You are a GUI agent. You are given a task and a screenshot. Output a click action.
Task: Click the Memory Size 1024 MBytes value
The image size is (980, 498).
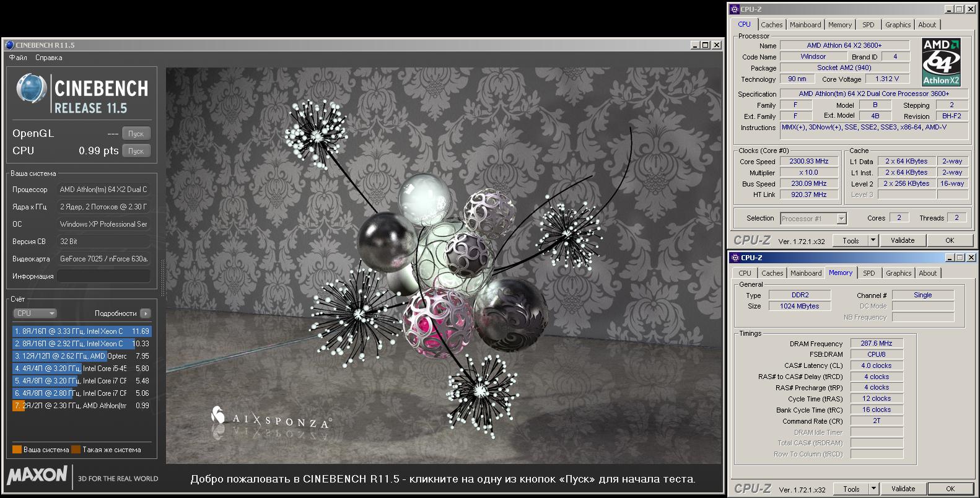pos(800,306)
